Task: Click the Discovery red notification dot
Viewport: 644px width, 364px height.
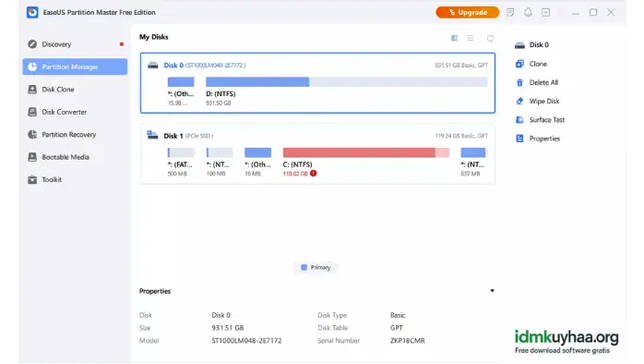Action: (122, 44)
